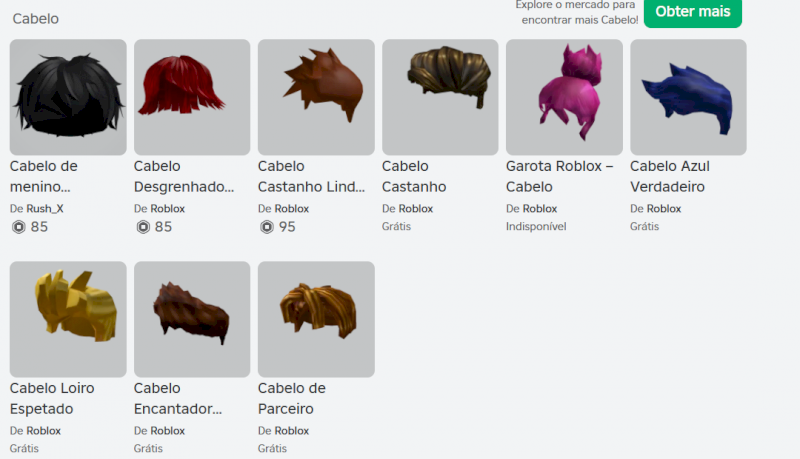This screenshot has height=459, width=800.
Task: Choose the dark brown Cabelo Castanho image
Action: [x=440, y=97]
